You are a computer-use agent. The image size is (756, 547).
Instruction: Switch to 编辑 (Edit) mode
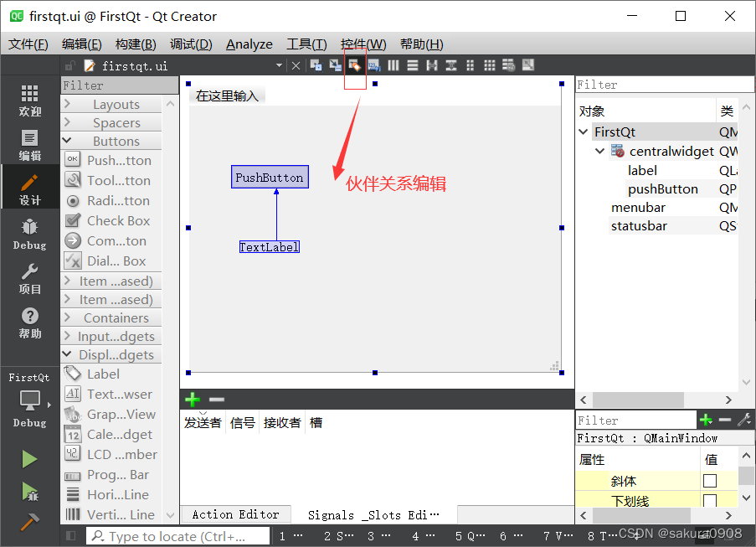(x=30, y=145)
